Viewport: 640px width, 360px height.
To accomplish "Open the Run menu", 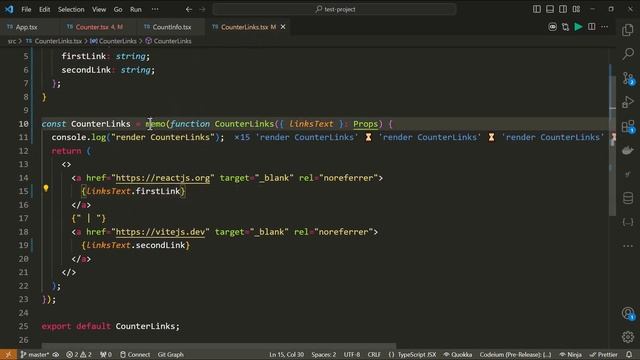I will pyautogui.click(x=136, y=9).
